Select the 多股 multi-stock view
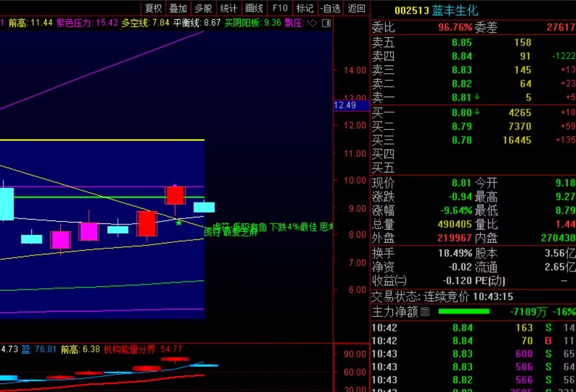The height and width of the screenshot is (392, 576). pos(203,8)
